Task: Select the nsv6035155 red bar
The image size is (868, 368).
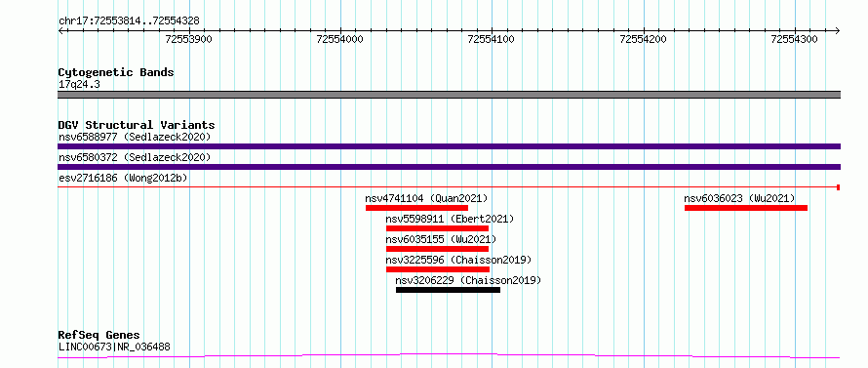Action: click(437, 249)
